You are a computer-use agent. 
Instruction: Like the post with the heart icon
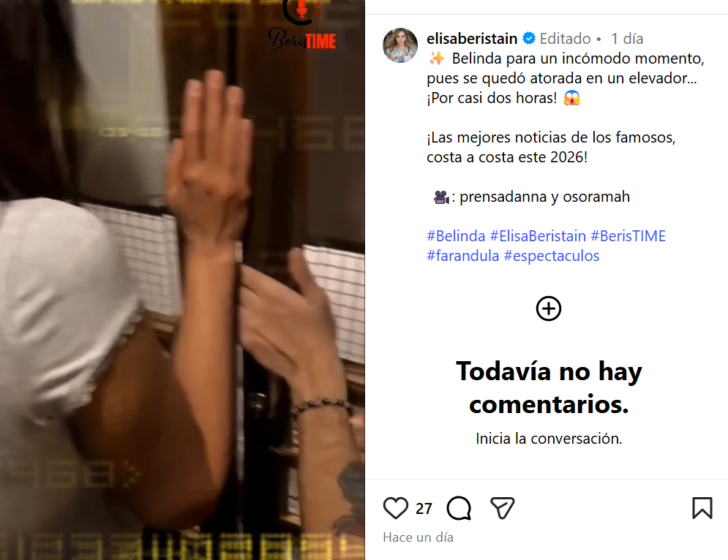(x=396, y=507)
